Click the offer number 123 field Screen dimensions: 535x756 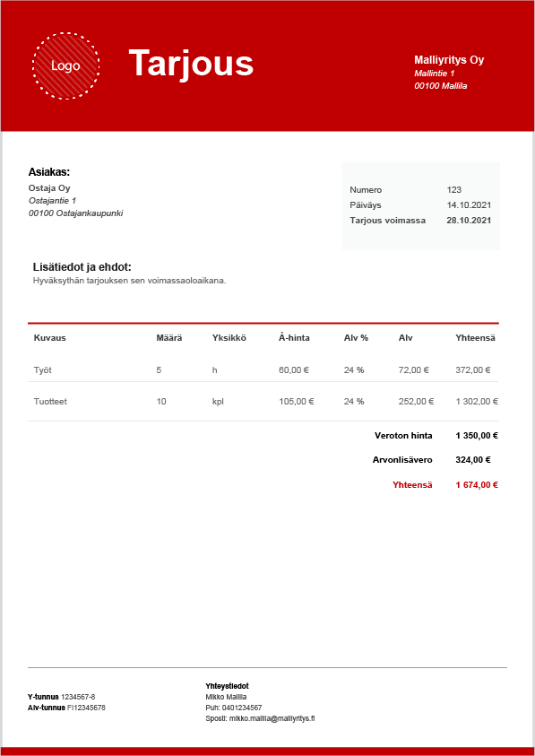454,190
